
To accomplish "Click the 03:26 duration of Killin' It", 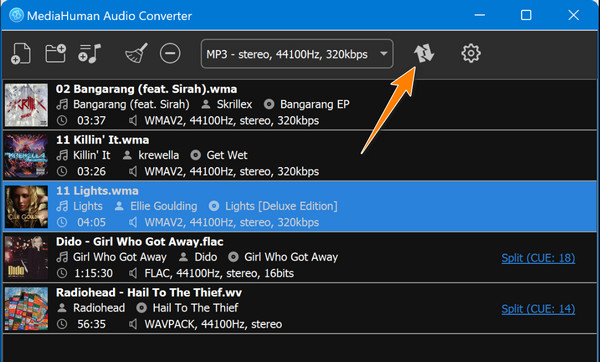I will 91,172.
